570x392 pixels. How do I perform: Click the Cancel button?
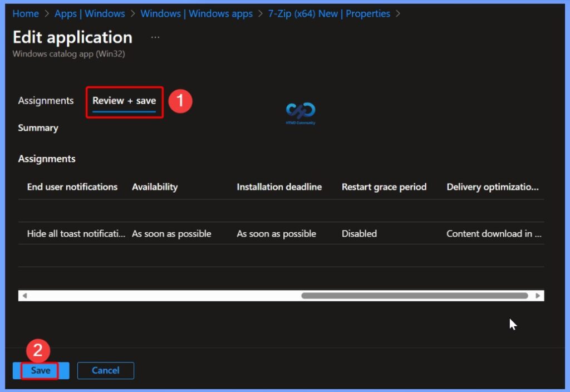pyautogui.click(x=105, y=370)
